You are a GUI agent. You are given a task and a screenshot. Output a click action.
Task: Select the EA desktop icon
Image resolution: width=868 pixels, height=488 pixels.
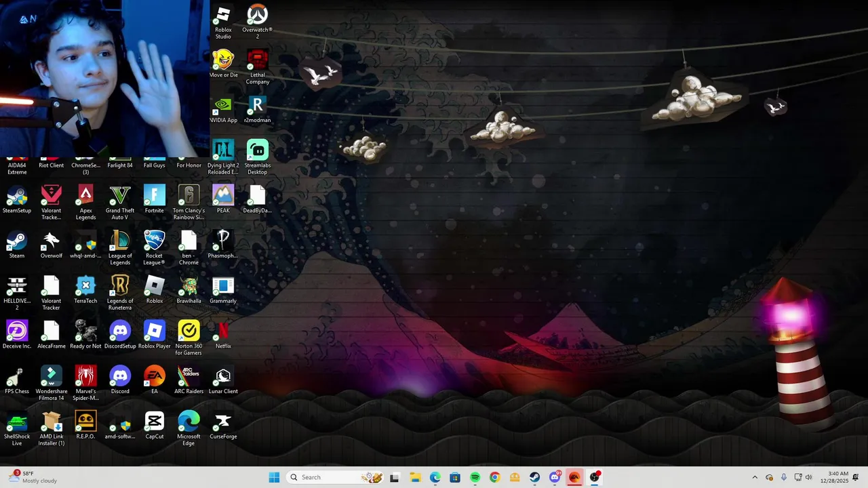155,380
